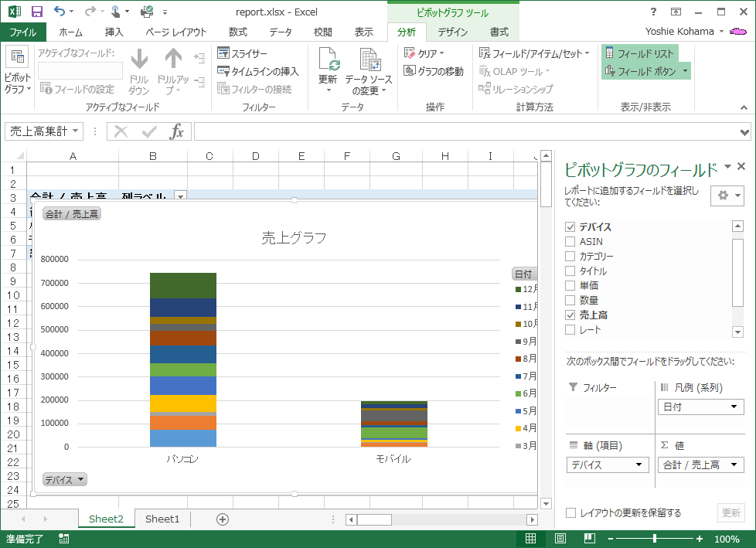Click the Save icon in quick access toolbar

point(36,12)
